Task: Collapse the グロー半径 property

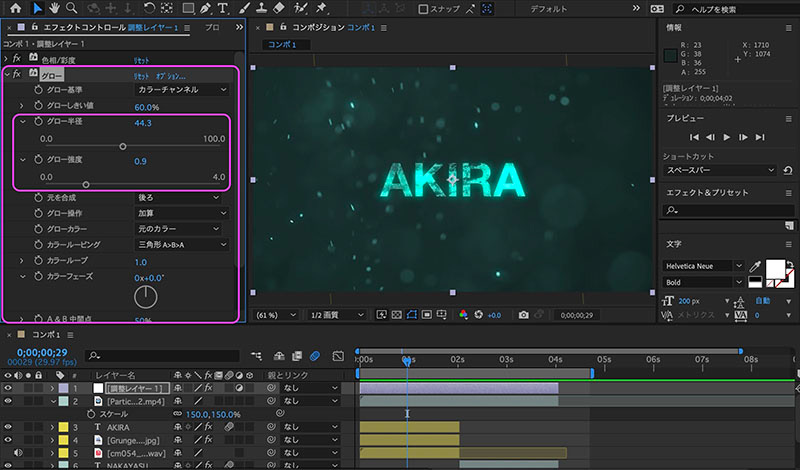Action: 22,121
